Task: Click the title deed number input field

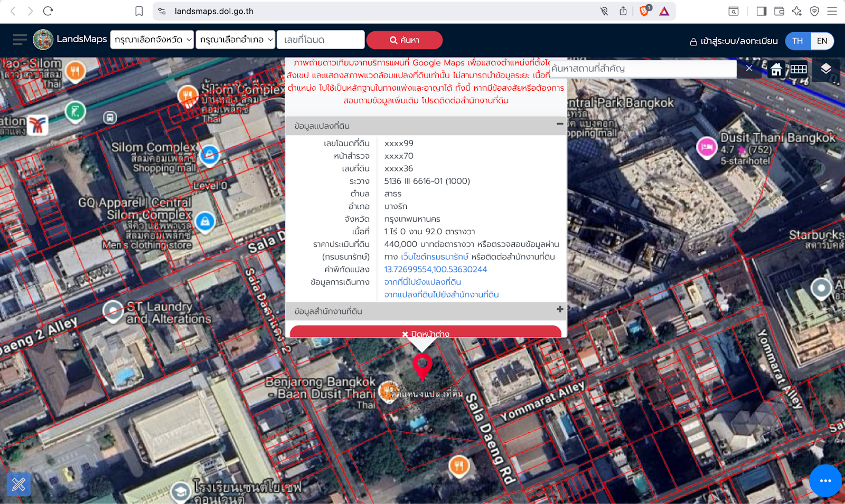Action: click(x=321, y=40)
